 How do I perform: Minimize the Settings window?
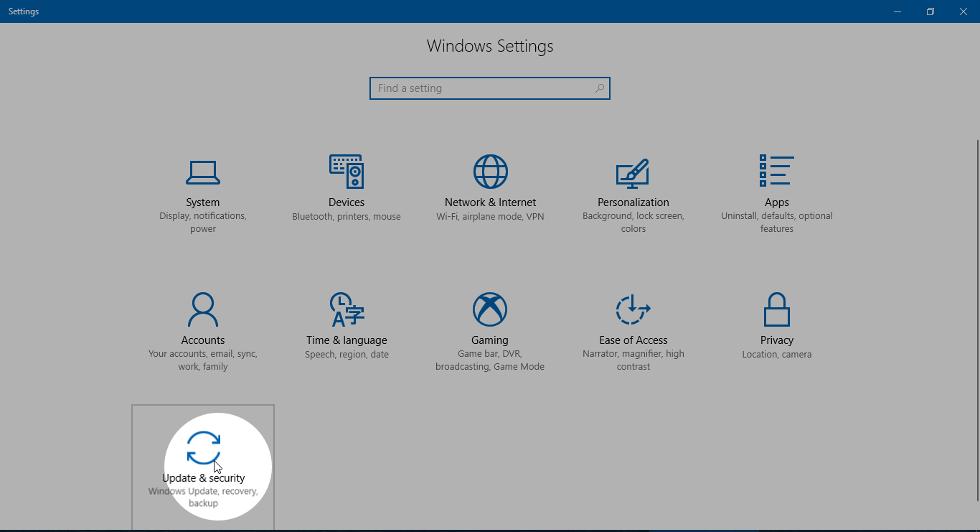[897, 11]
